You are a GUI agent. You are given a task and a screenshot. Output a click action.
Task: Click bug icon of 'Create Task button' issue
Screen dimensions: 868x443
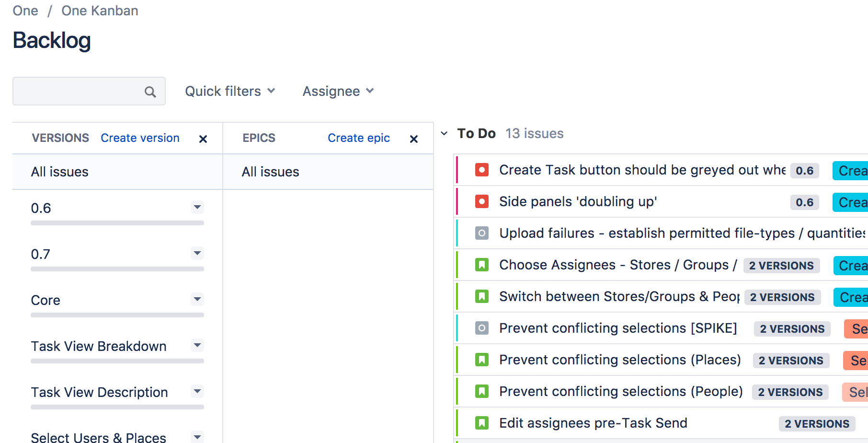click(x=482, y=170)
